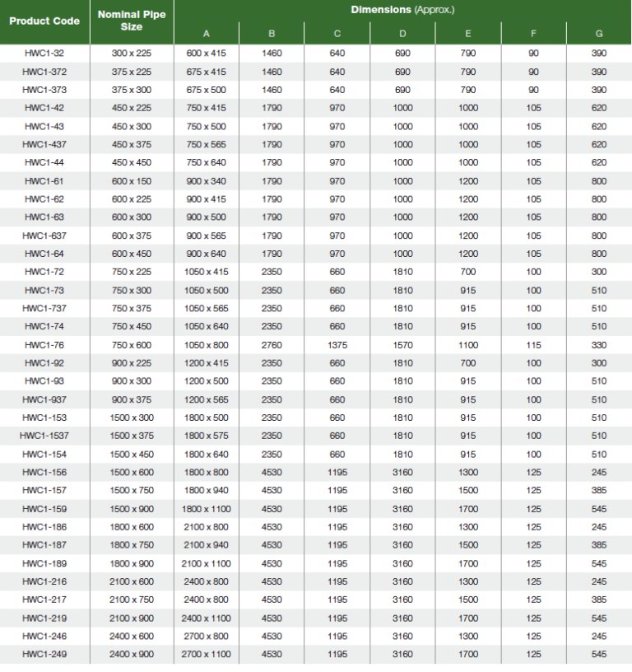The image size is (632, 672).
Task: Click the 1375 value in column C
Action: tap(337, 345)
